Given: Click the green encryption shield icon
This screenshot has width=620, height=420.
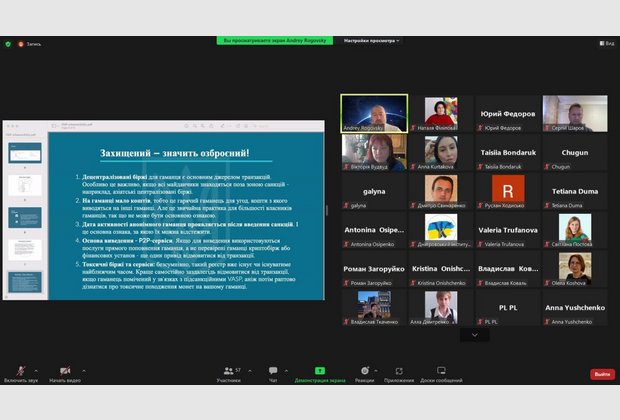Looking at the screenshot, I should [8, 44].
